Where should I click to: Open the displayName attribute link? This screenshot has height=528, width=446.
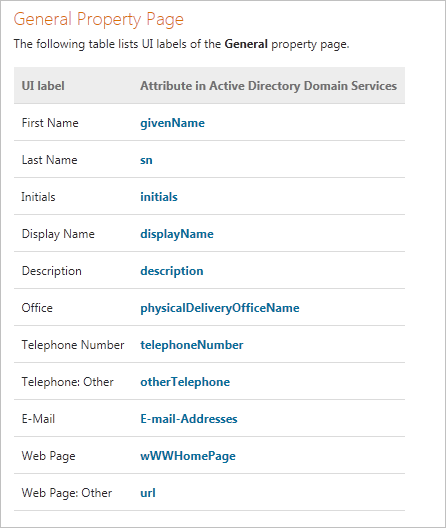[177, 234]
